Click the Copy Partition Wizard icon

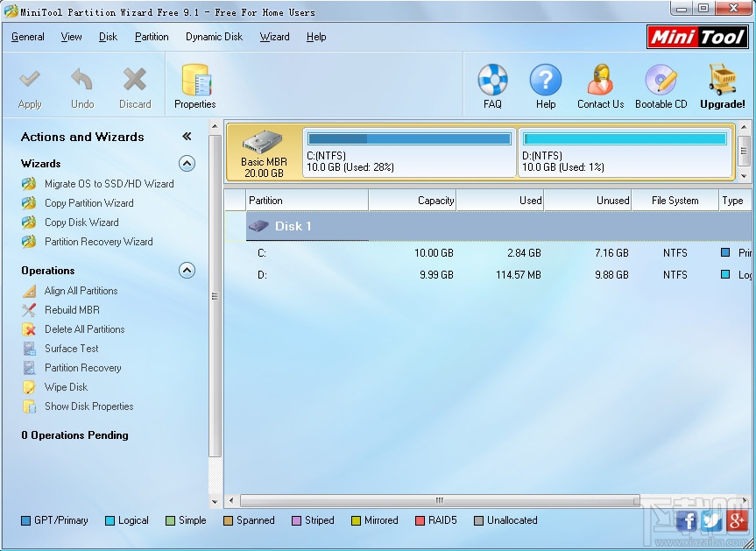tap(29, 203)
